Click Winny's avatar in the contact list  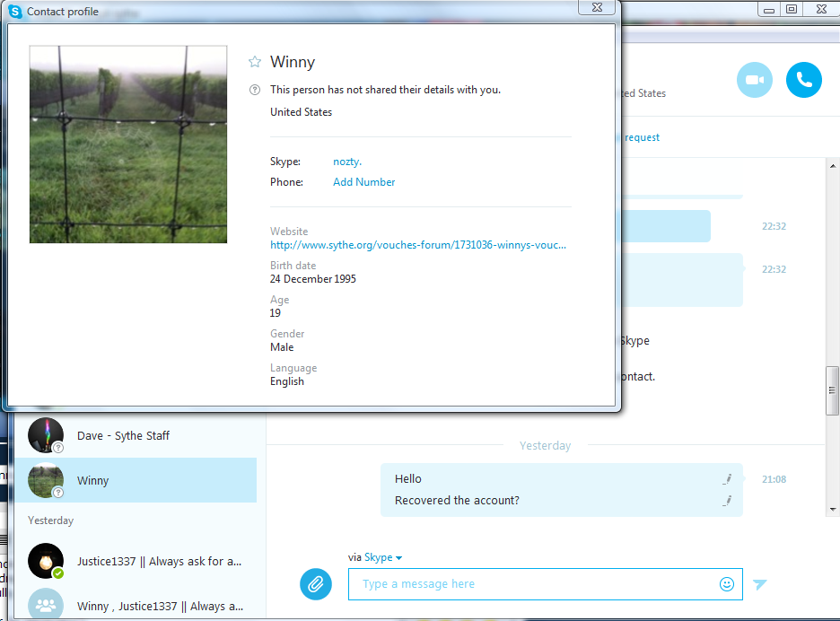(46, 480)
